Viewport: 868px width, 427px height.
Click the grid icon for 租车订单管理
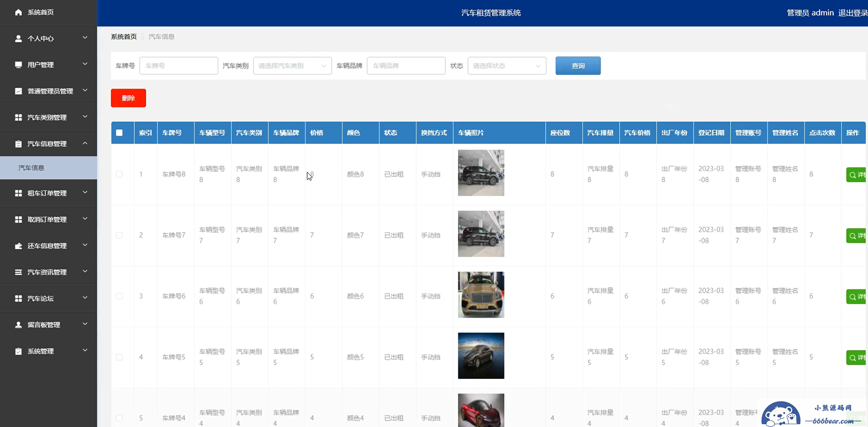click(19, 193)
